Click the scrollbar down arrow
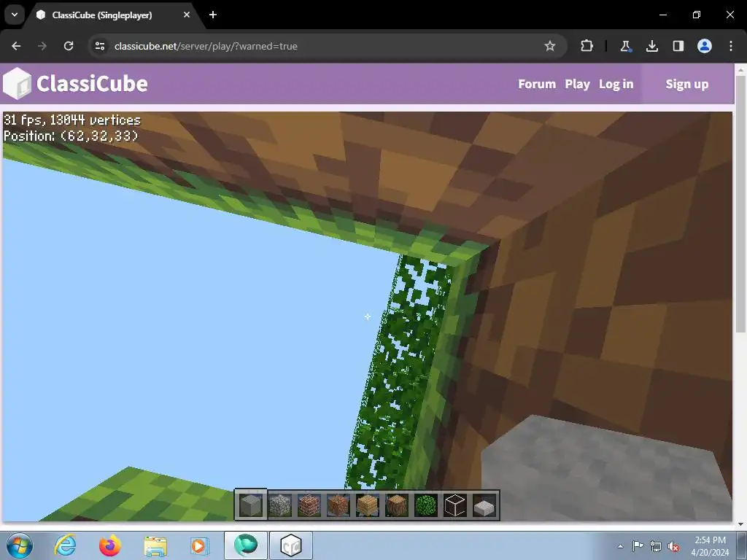Viewport: 747px width, 560px height. point(740,524)
